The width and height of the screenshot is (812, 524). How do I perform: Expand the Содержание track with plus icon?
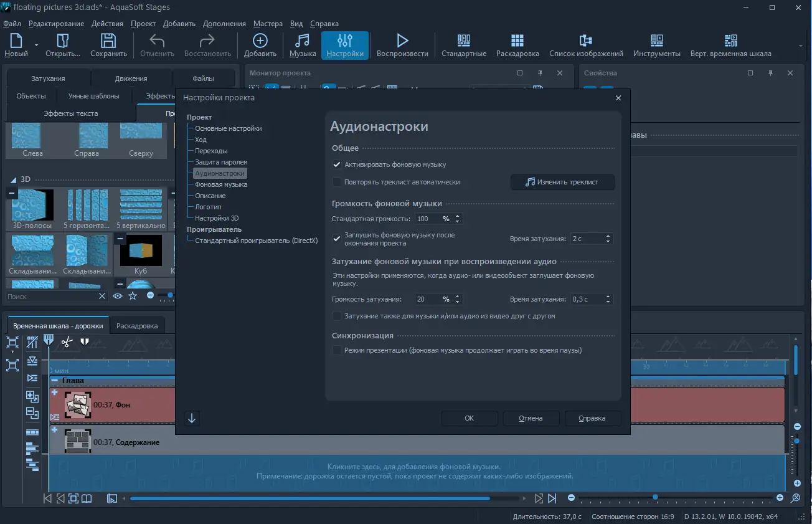pos(55,430)
